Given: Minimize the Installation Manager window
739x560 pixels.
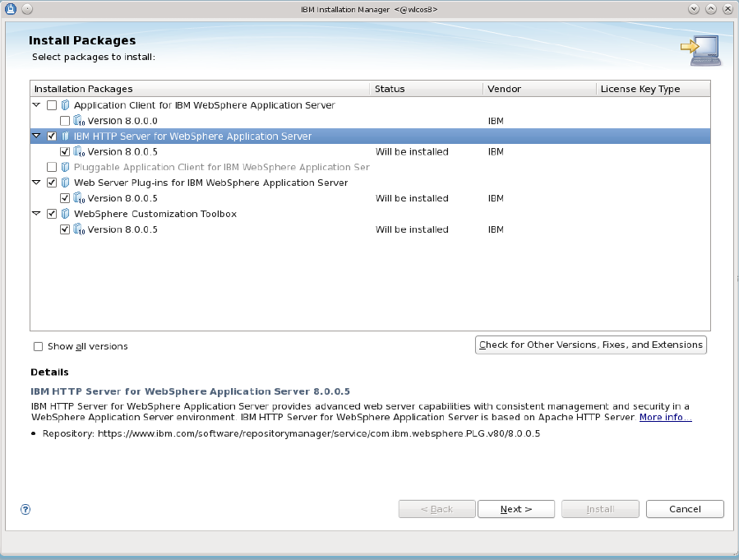Looking at the screenshot, I should [x=693, y=9].
